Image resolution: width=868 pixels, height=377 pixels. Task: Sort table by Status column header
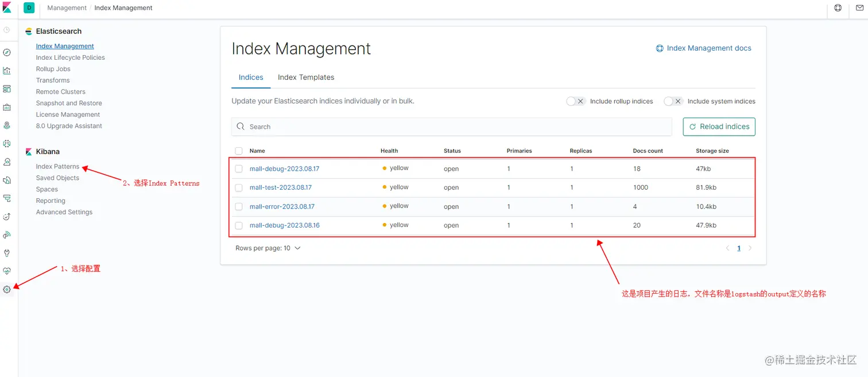[452, 151]
